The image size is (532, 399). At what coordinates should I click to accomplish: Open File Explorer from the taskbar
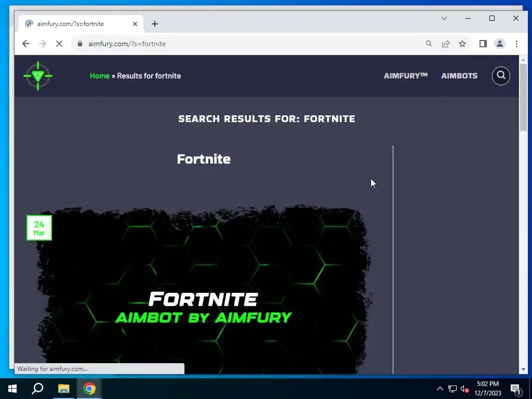tap(63, 389)
